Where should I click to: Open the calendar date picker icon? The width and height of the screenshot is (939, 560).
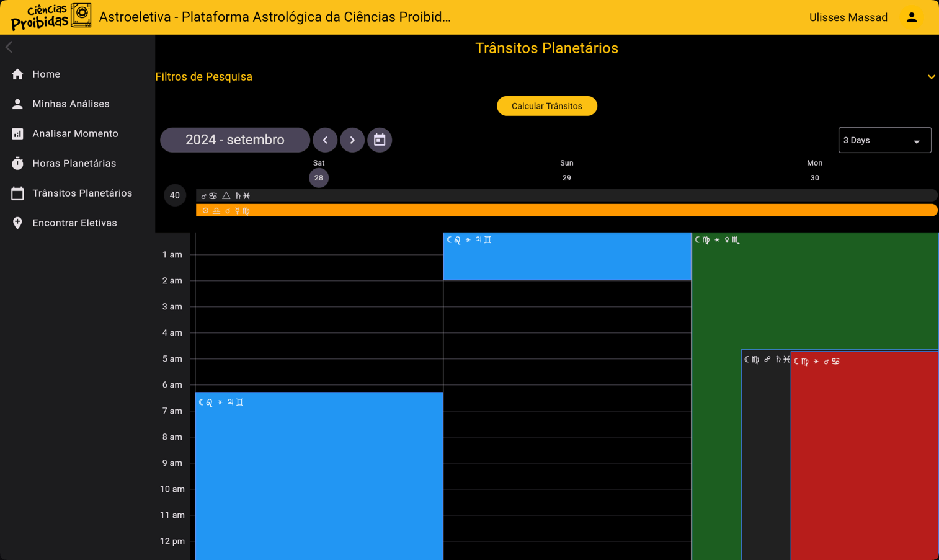click(380, 140)
